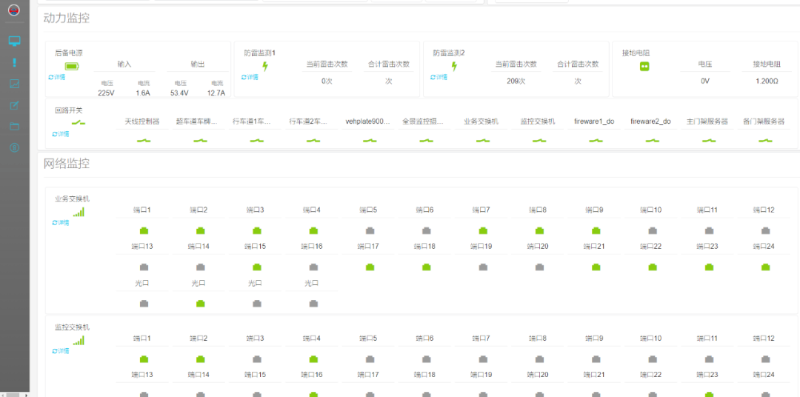Open 详情 link under 后备电源

57,78
